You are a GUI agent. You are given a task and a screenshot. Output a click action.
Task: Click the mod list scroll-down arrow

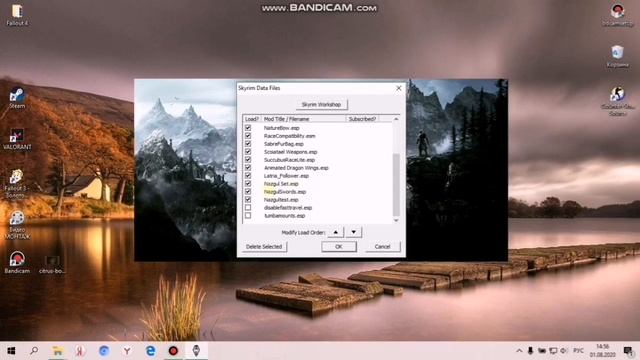pos(396,220)
